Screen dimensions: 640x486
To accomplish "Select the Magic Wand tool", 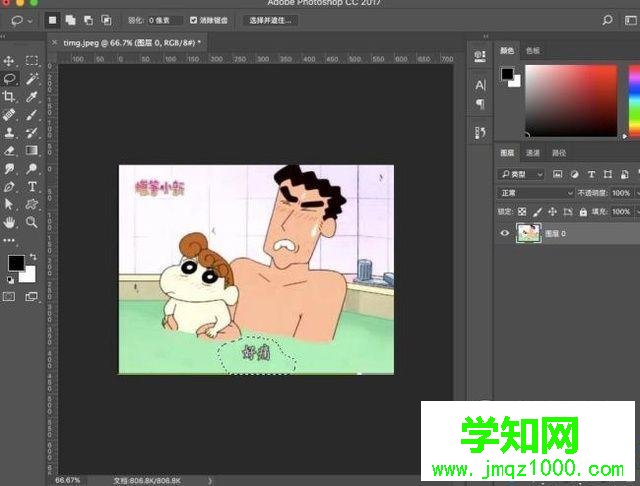I will tap(32, 78).
